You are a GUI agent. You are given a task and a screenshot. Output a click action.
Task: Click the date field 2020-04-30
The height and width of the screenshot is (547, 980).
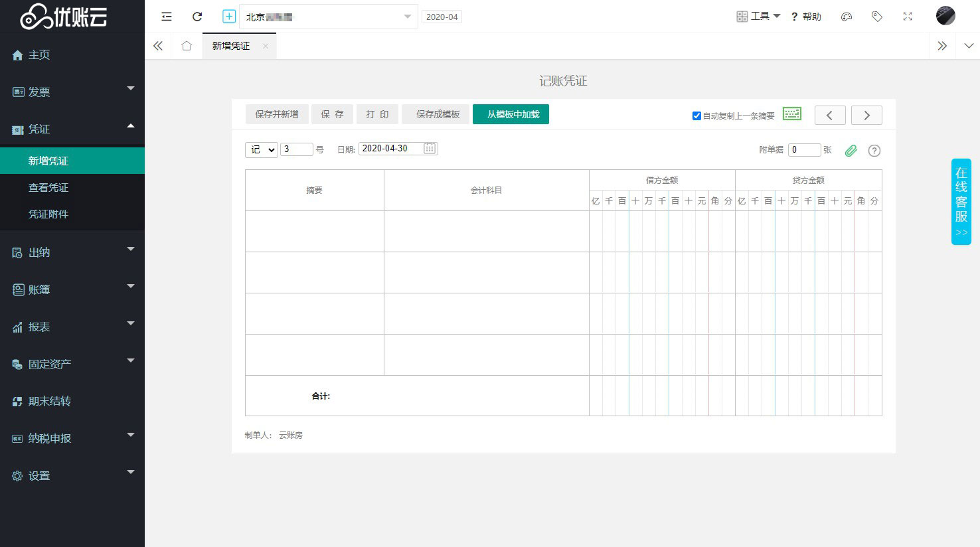[x=398, y=149]
